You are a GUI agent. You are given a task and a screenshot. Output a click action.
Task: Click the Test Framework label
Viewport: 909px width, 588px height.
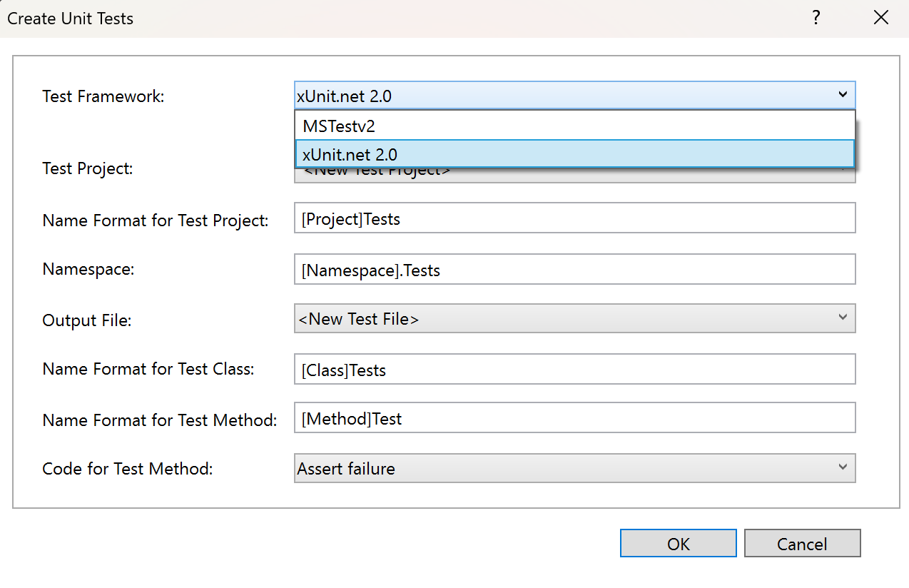point(103,96)
